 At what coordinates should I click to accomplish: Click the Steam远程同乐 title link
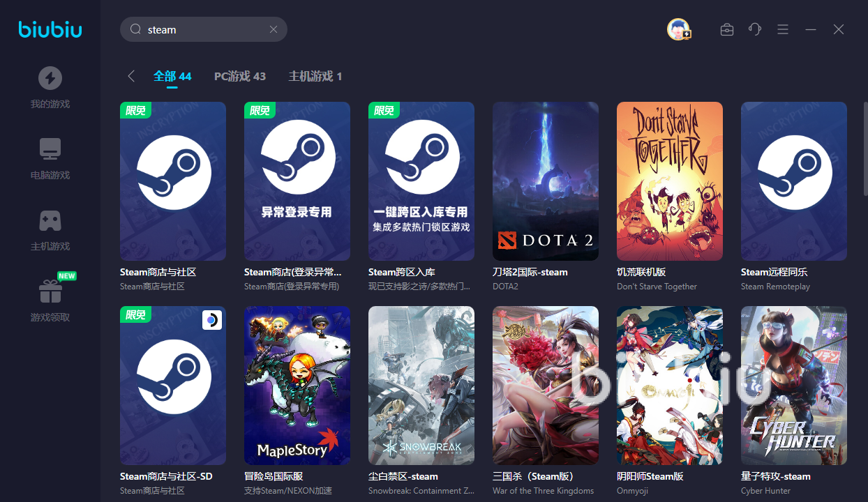[774, 272]
